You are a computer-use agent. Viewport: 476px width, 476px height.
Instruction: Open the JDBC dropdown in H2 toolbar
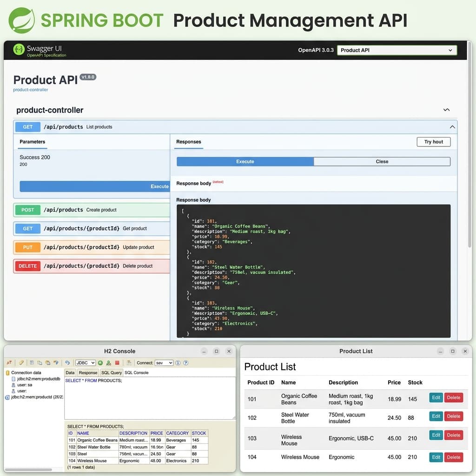point(86,363)
